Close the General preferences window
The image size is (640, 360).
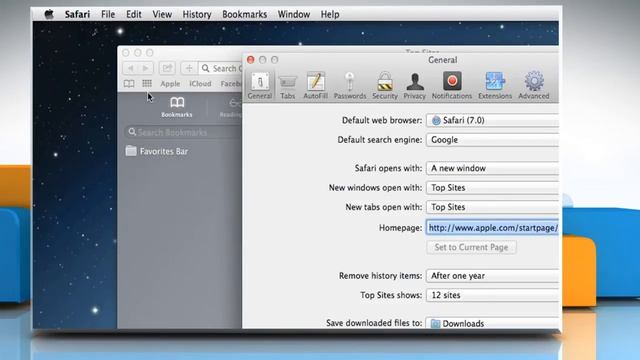coord(251,60)
